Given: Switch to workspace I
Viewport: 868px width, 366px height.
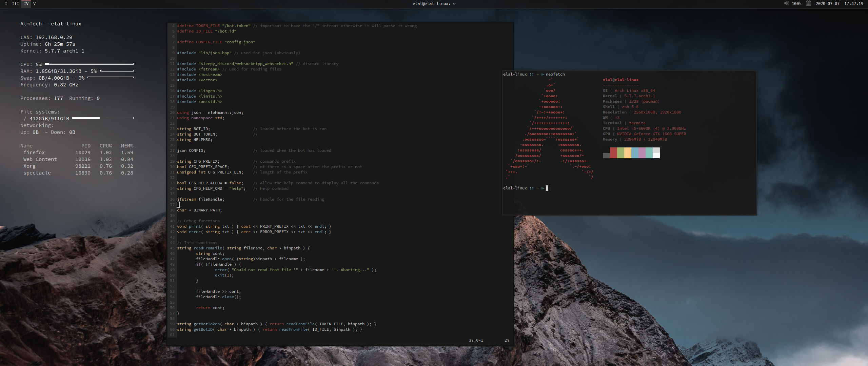Looking at the screenshot, I should pyautogui.click(x=6, y=3).
